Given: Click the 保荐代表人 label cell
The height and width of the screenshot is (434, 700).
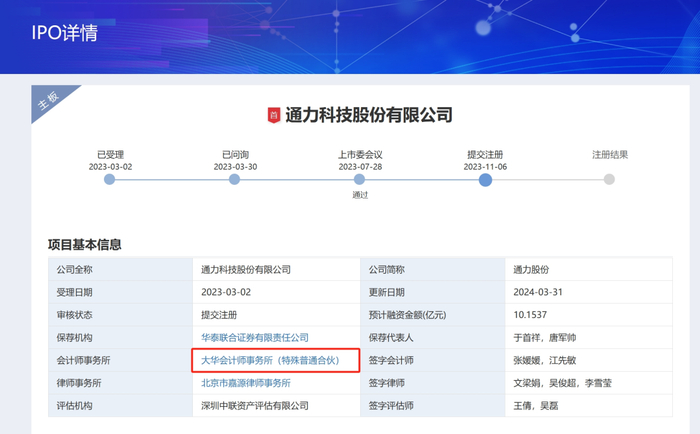Looking at the screenshot, I should point(433,338).
